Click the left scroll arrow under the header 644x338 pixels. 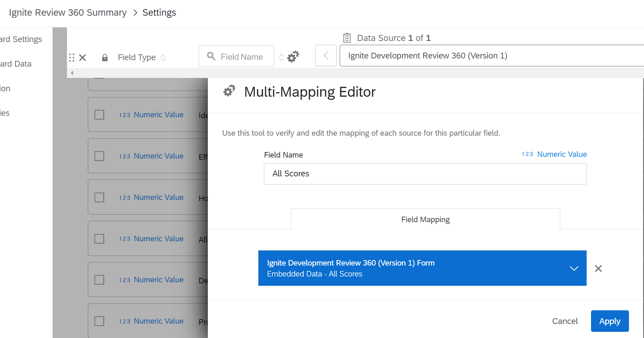coord(72,73)
